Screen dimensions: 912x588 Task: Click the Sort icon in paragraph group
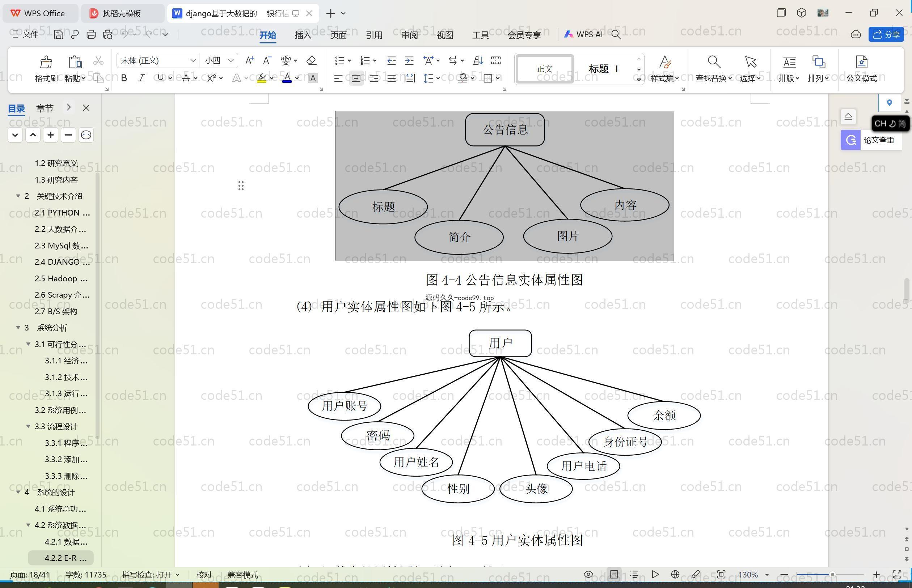tap(478, 60)
